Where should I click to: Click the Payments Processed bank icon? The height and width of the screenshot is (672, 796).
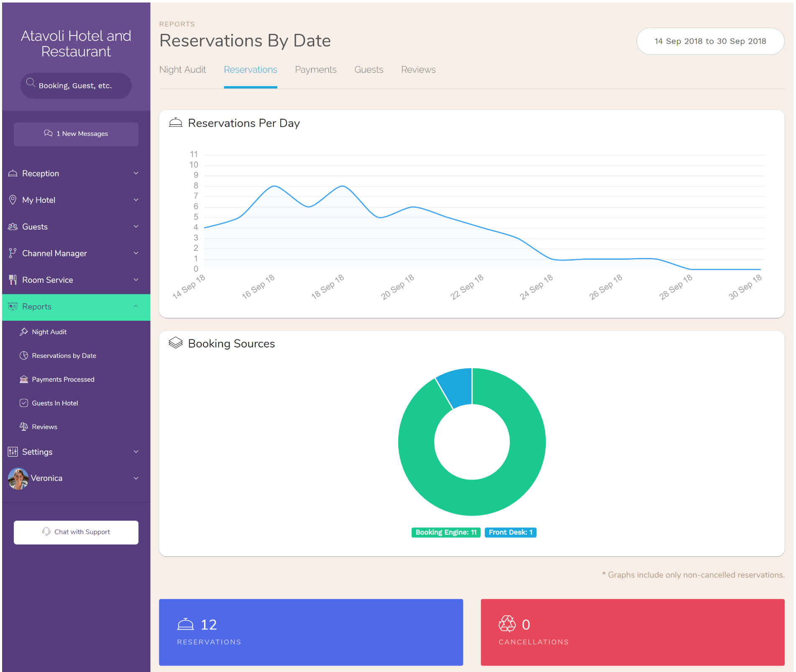(24, 379)
